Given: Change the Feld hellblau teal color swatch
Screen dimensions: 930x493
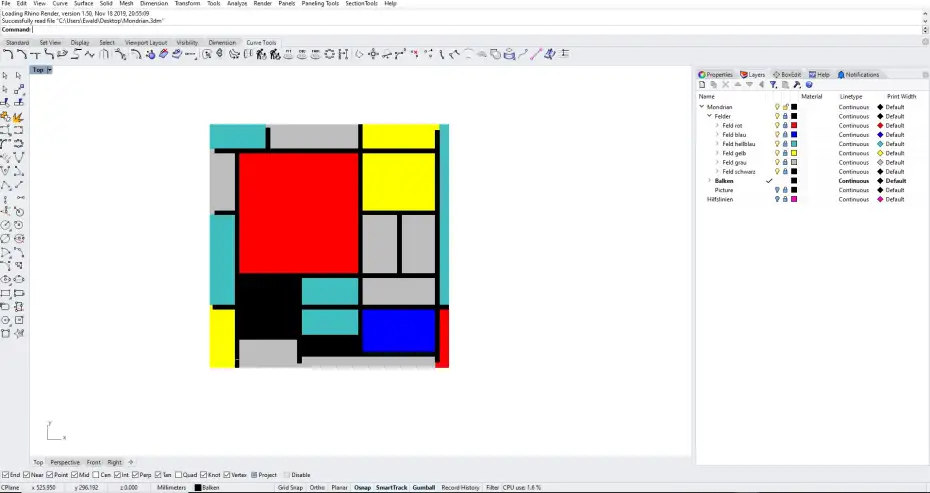Looking at the screenshot, I should click(794, 144).
